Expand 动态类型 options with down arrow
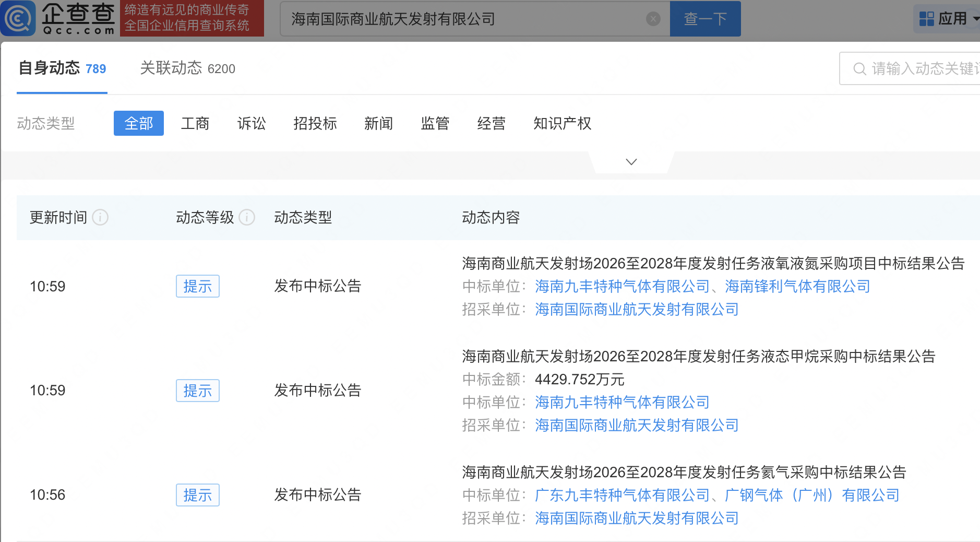The height and width of the screenshot is (542, 980). coord(630,162)
